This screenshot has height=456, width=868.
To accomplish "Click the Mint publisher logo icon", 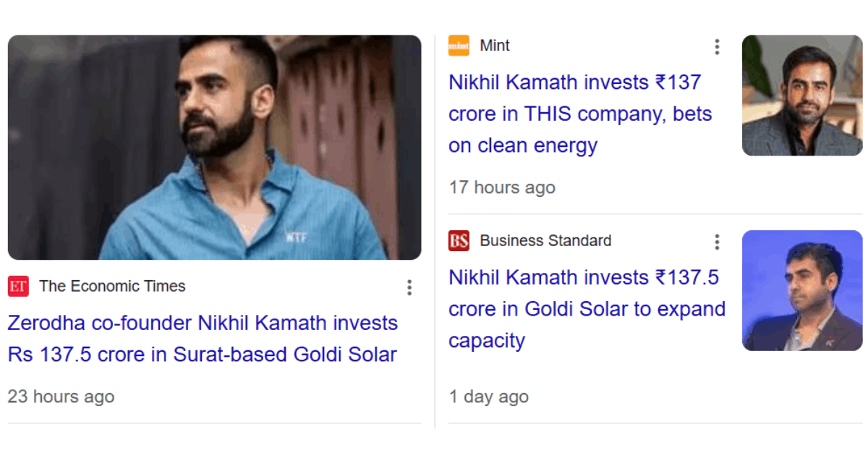I will (459, 46).
